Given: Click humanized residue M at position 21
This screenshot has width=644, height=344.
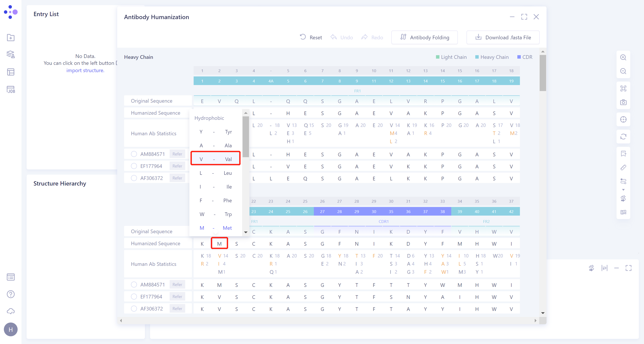Looking at the screenshot, I should (219, 244).
